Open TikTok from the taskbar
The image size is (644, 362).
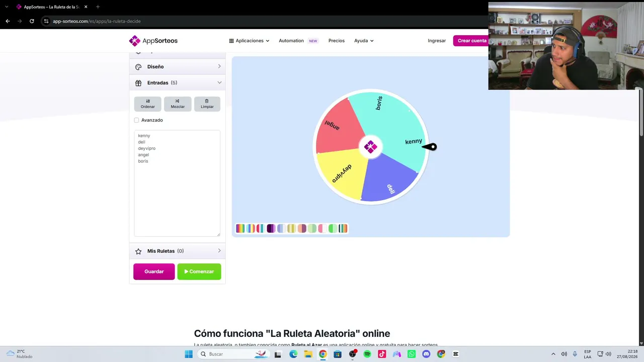(x=382, y=354)
